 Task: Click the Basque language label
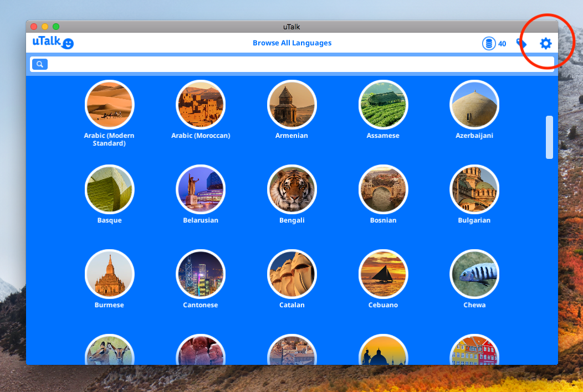(x=109, y=220)
